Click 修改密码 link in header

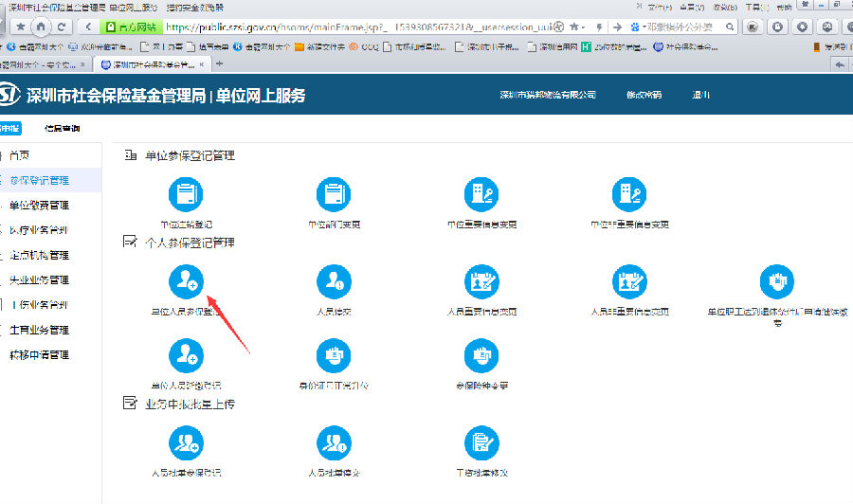pyautogui.click(x=644, y=95)
